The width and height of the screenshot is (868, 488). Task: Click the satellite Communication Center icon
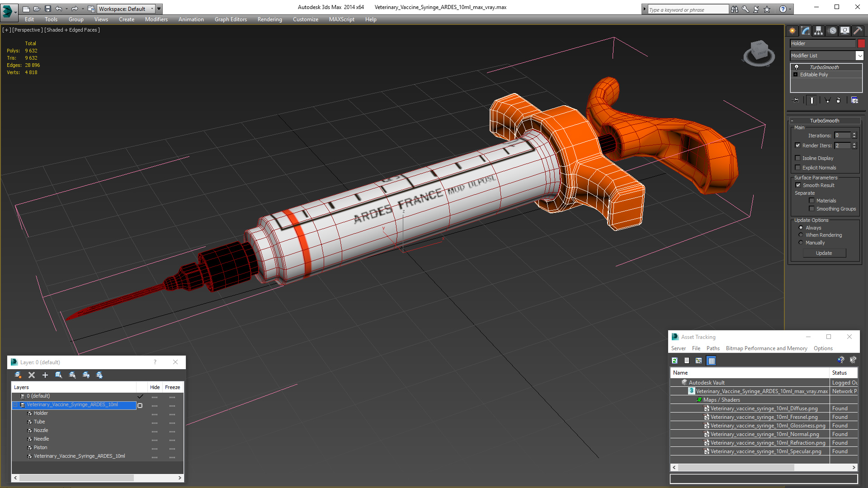[x=756, y=9]
